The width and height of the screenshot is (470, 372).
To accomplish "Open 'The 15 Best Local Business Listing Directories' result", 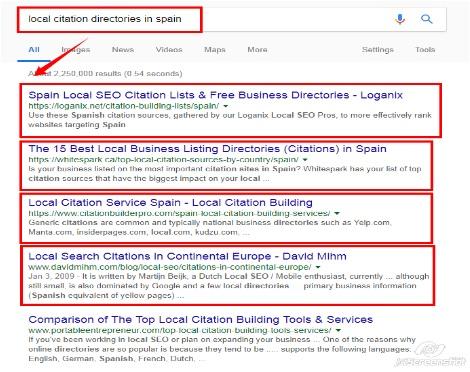I will click(x=207, y=149).
